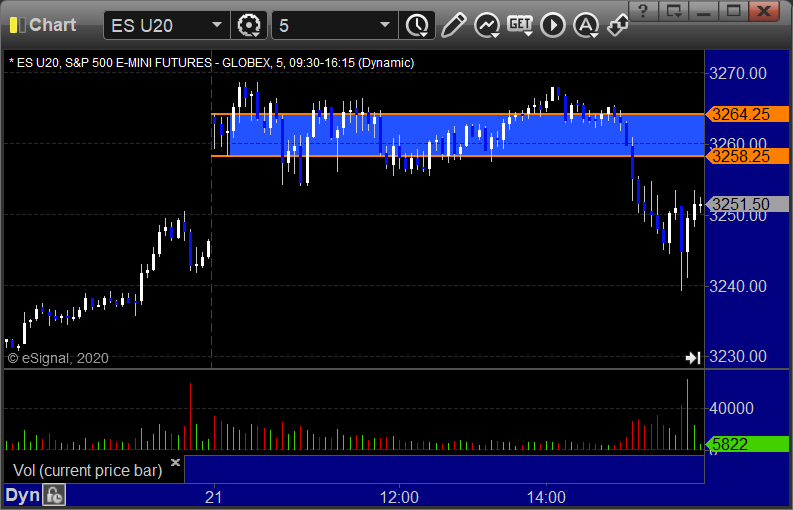793x510 pixels.
Task: Click the 3270.00 price axis label
Action: (738, 74)
